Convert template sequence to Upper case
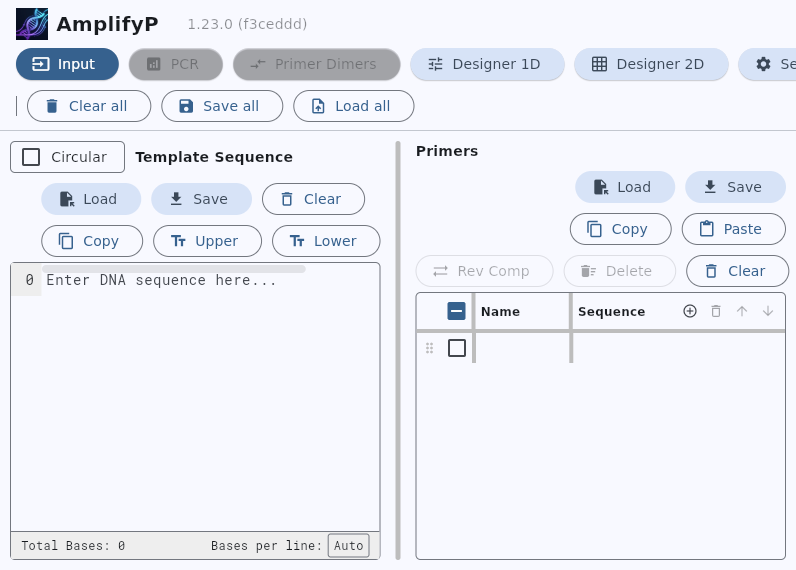Screen dimensions: 796x570 point(208,241)
